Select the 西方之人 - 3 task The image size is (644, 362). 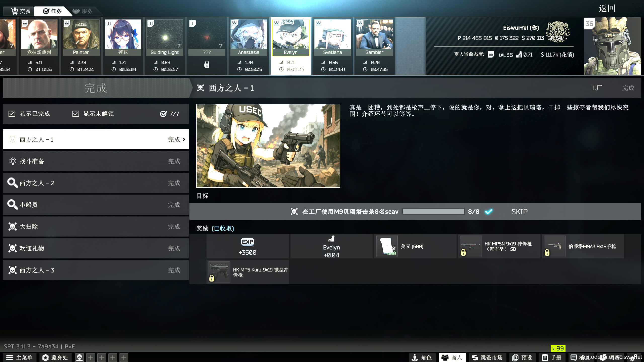pos(96,270)
